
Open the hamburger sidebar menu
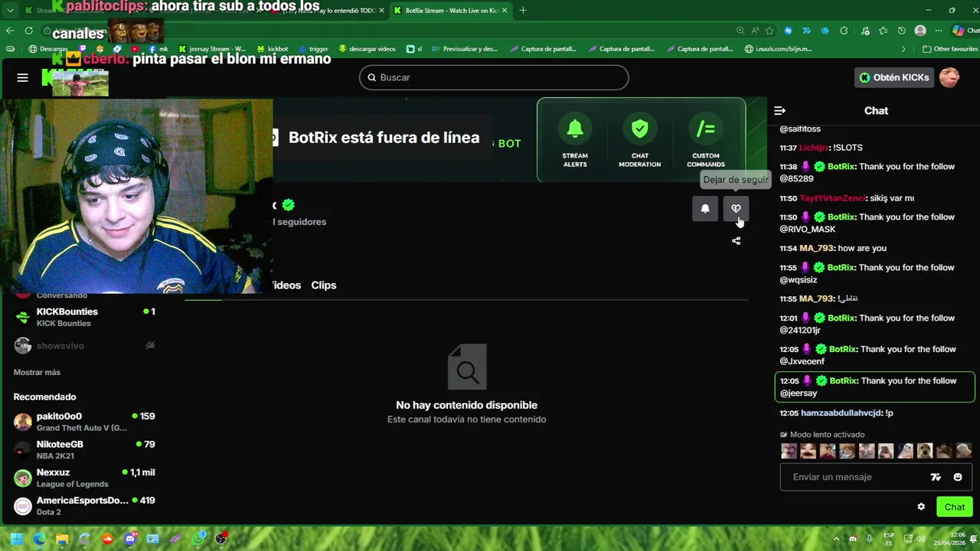click(22, 77)
